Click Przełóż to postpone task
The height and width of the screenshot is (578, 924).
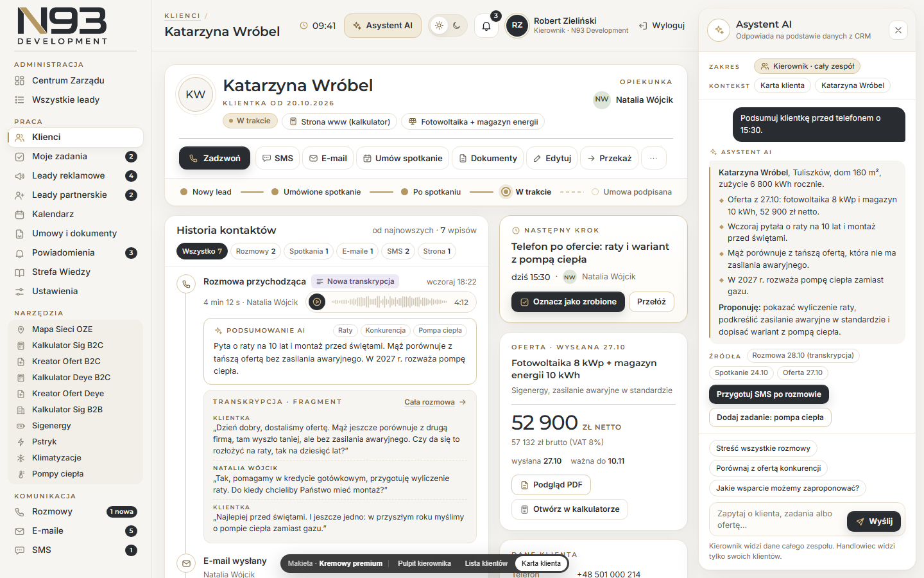pos(651,302)
